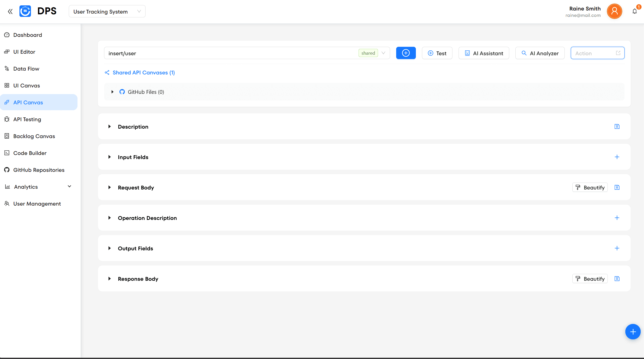
Task: Expand the GitHub Files tree
Action: coord(112,92)
